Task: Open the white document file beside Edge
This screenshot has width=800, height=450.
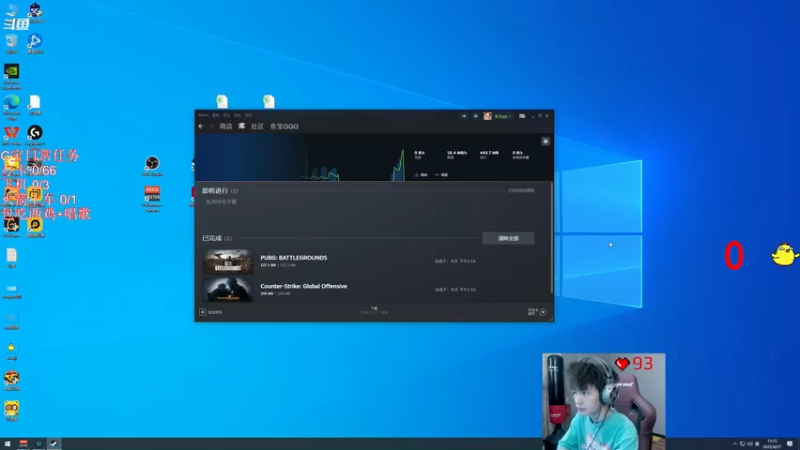Action: coord(35,105)
